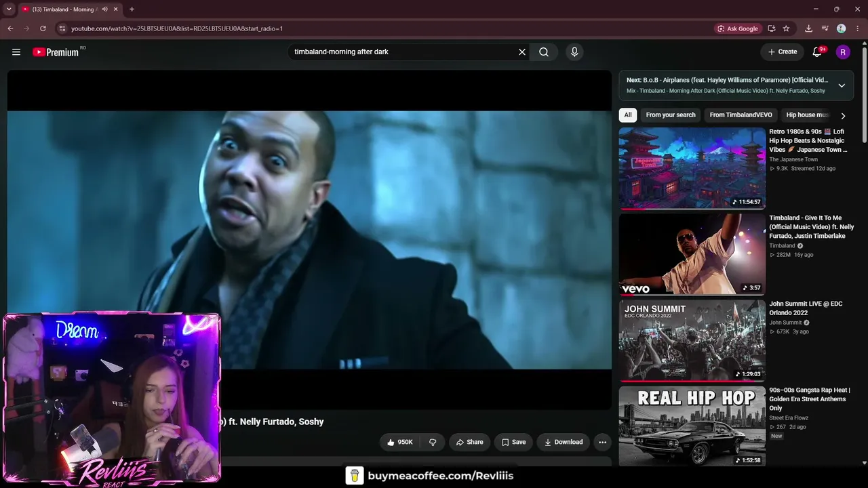Open Street Era Flowz channel link
868x488 pixels.
[789, 418]
